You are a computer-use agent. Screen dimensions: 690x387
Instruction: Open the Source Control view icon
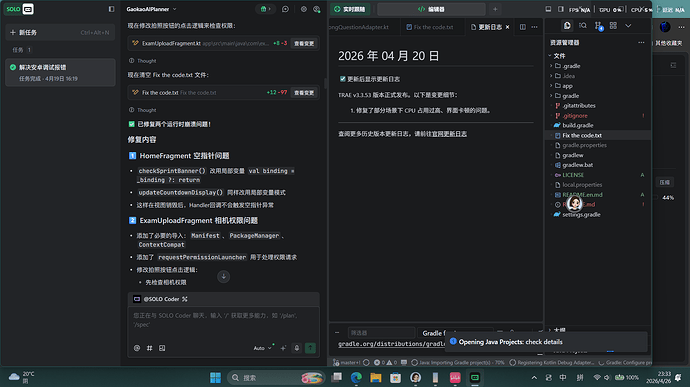pos(598,26)
